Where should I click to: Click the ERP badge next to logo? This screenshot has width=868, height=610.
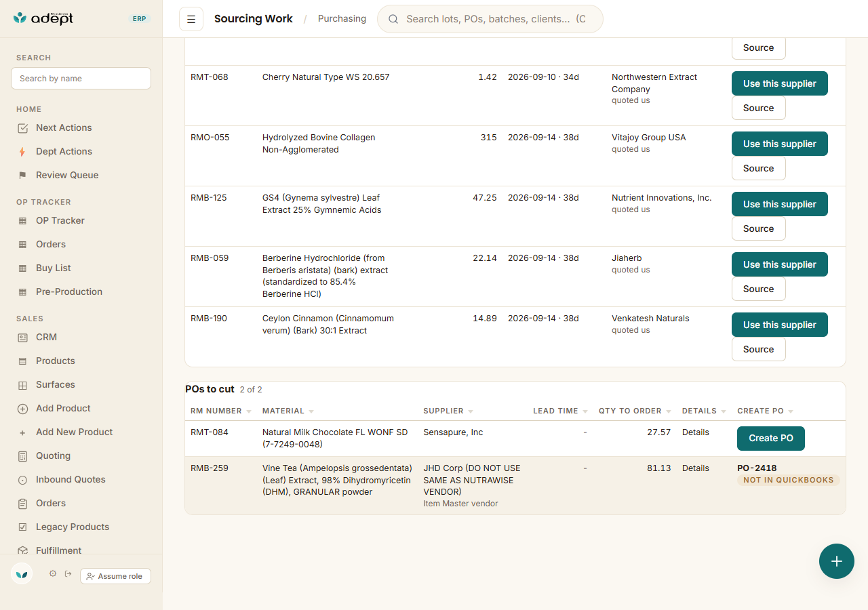click(139, 19)
